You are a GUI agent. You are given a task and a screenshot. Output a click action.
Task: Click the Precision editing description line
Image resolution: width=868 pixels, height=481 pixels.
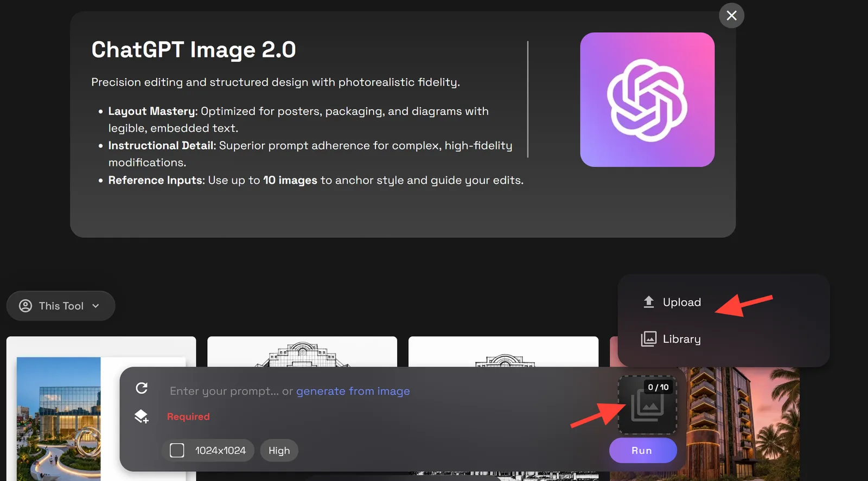point(276,82)
